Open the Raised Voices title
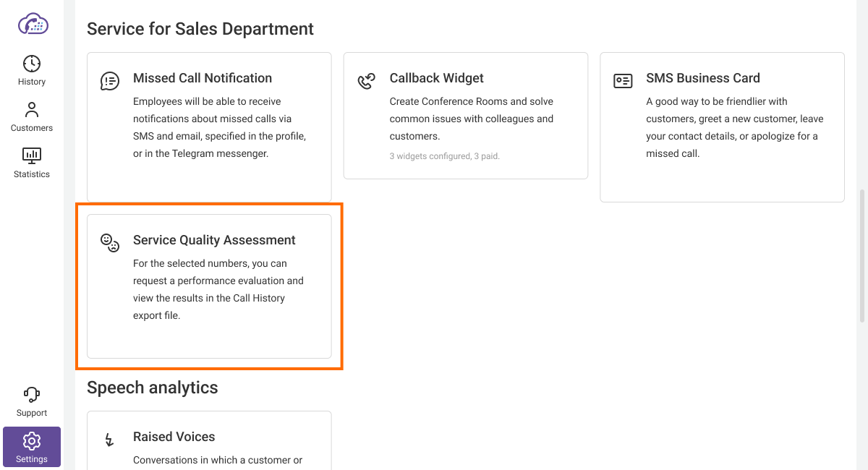Screen dimensions: 868x470 click(x=174, y=437)
